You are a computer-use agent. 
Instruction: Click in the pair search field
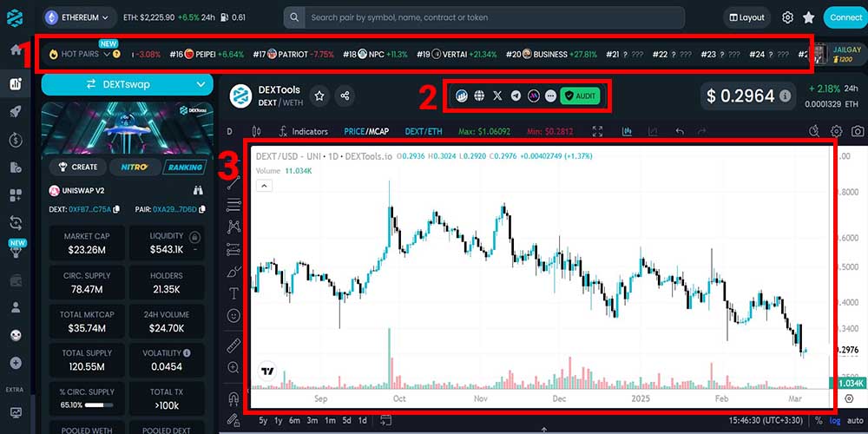coord(484,17)
